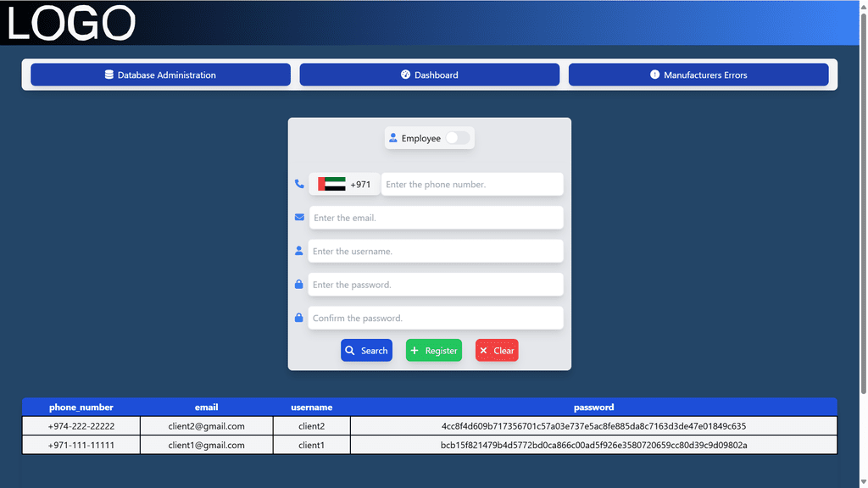
Task: Click the UAE flag icon
Action: pos(331,184)
